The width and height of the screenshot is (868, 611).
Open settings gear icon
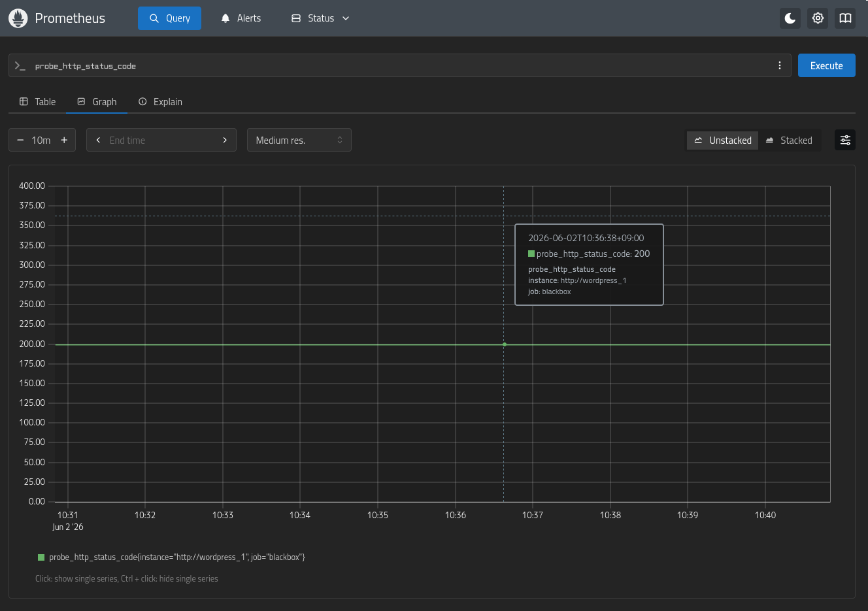[818, 18]
